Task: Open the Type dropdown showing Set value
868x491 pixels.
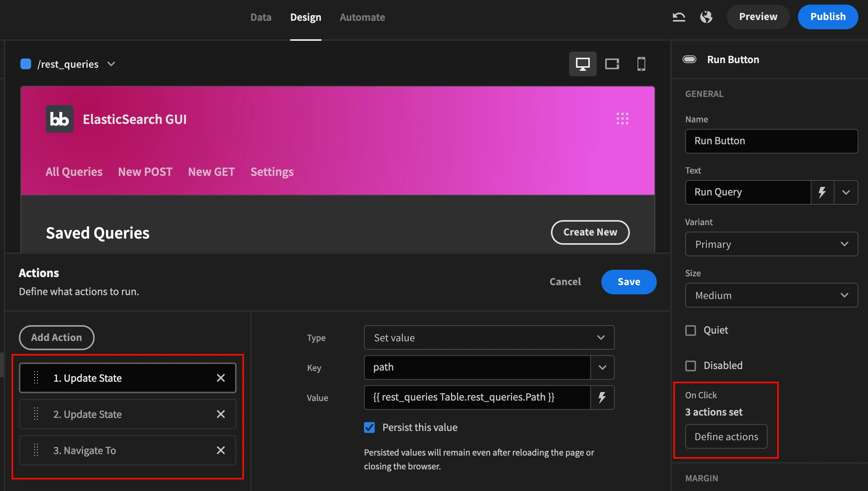Action: point(489,337)
